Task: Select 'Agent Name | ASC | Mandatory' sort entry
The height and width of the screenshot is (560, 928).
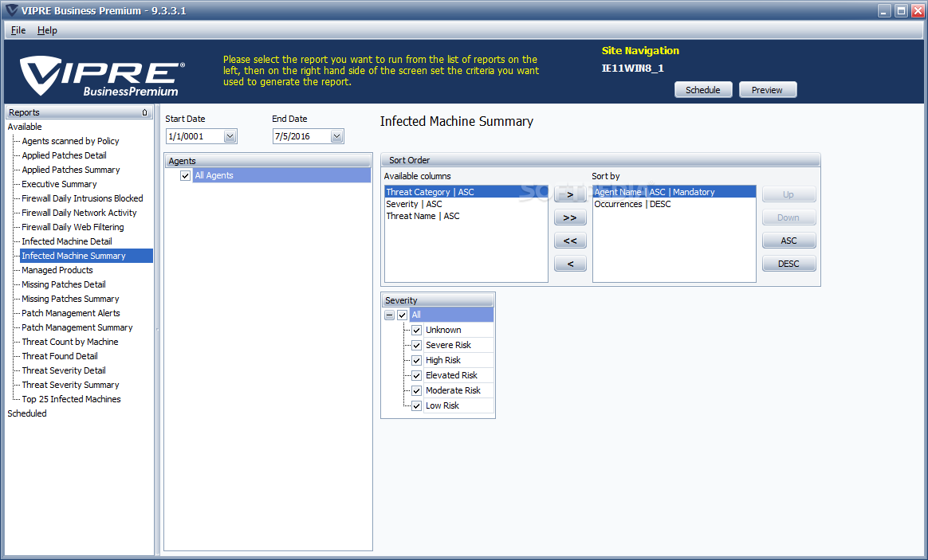Action: coord(674,192)
